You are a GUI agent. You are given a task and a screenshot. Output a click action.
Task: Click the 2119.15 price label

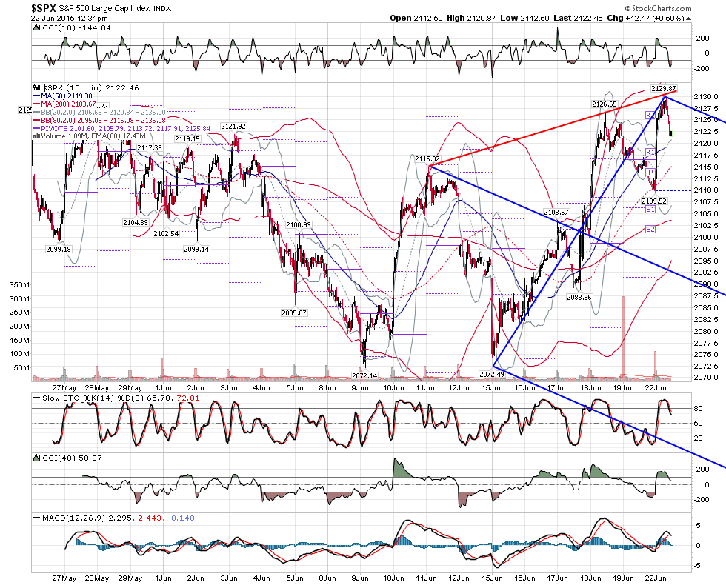coord(187,139)
